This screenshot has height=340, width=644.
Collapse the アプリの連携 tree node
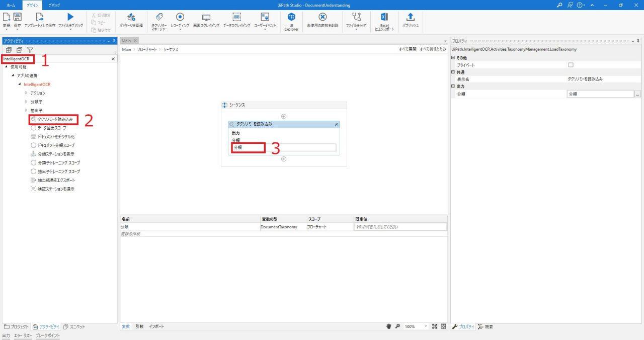pyautogui.click(x=13, y=75)
